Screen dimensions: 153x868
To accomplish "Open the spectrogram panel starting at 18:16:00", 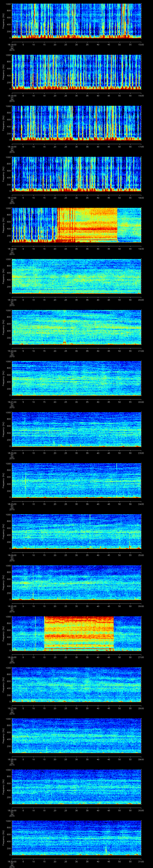I will (77, 123).
